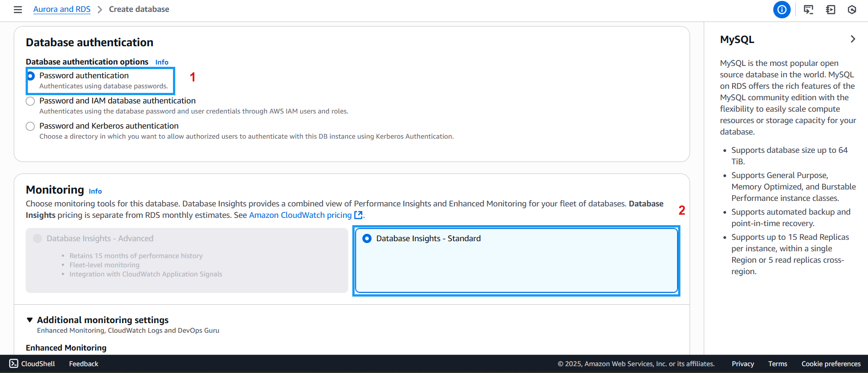Viewport: 868px width, 373px height.
Task: Click 'Supports General Purpose, Memory Optimized' bullet
Action: [x=793, y=187]
